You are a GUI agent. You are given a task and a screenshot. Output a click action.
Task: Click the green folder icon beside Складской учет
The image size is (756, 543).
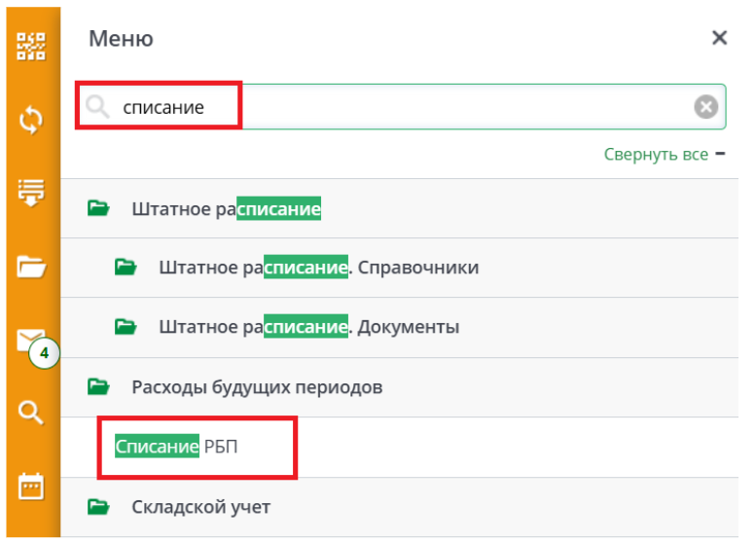[97, 506]
